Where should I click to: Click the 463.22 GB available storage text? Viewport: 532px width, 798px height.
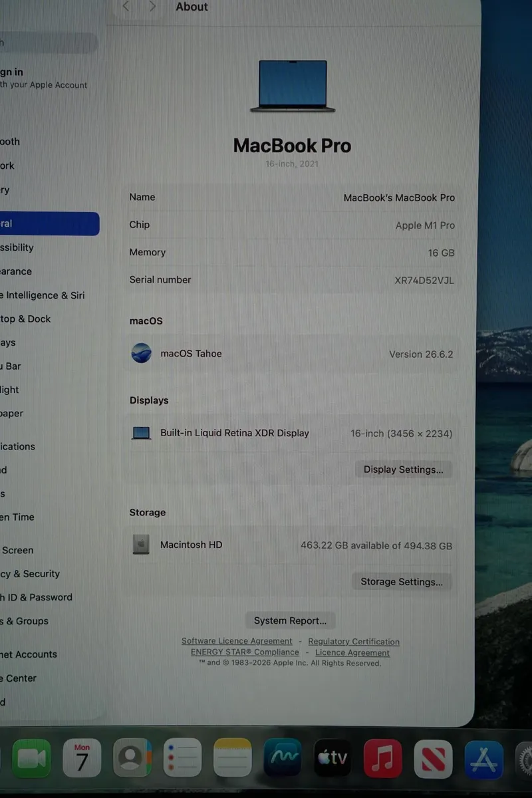[376, 545]
